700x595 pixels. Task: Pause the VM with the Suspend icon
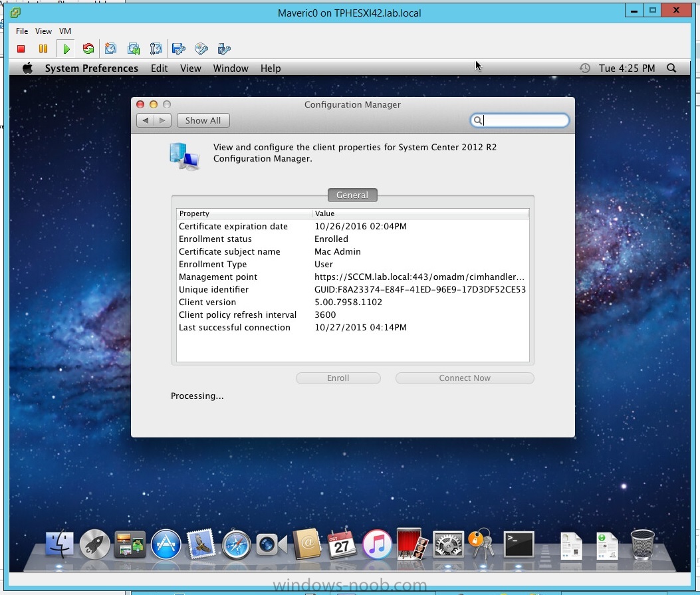click(x=43, y=49)
